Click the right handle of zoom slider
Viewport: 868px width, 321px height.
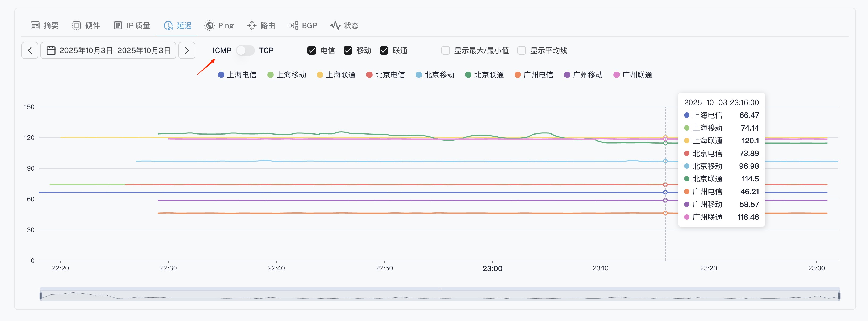839,296
